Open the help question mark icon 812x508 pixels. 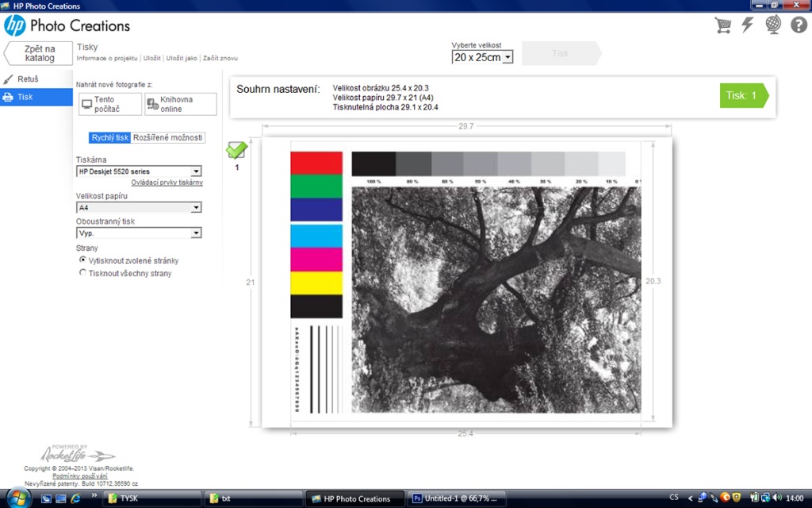[799, 25]
